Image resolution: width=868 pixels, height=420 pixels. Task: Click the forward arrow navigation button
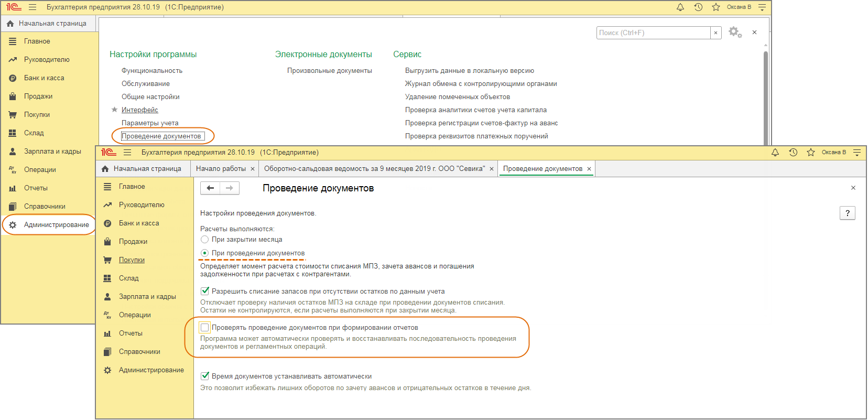pos(230,188)
